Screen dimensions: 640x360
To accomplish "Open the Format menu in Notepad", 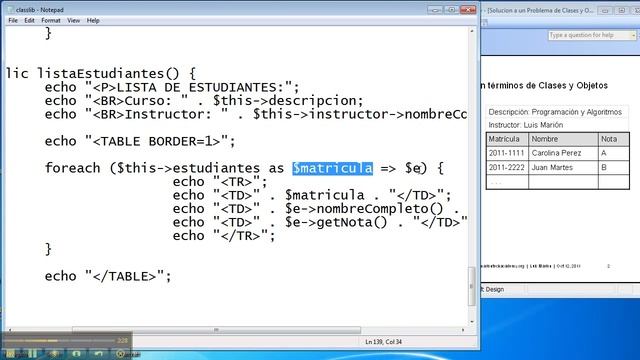I will pos(51,20).
